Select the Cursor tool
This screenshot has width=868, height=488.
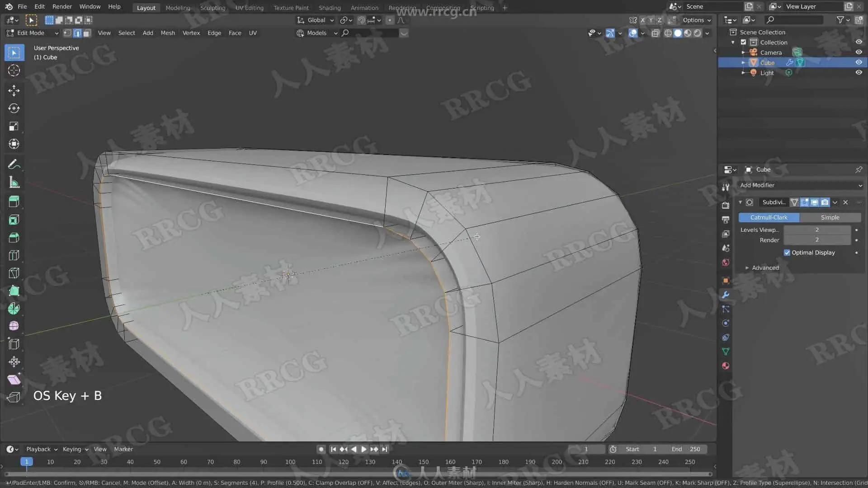(14, 70)
